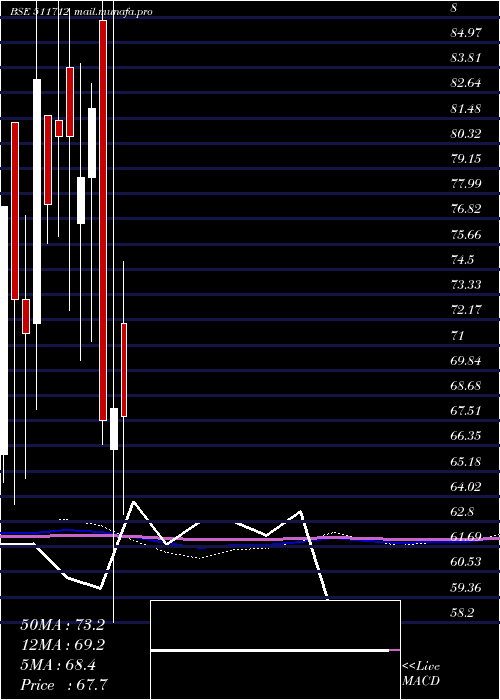The image size is (500, 700).
Task: Click the 71 price axis label
Action: pyautogui.click(x=458, y=335)
